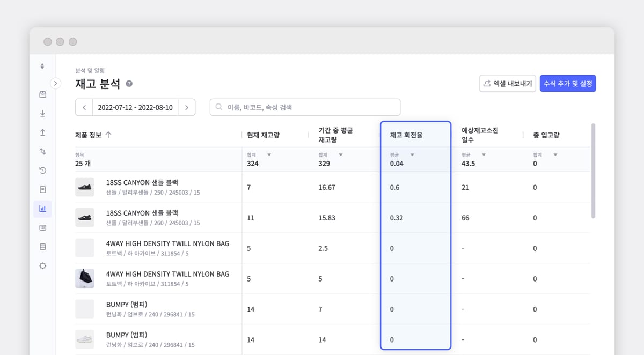Click the 수식 추가 및 설정 button
The width and height of the screenshot is (644, 355).
pyautogui.click(x=568, y=84)
